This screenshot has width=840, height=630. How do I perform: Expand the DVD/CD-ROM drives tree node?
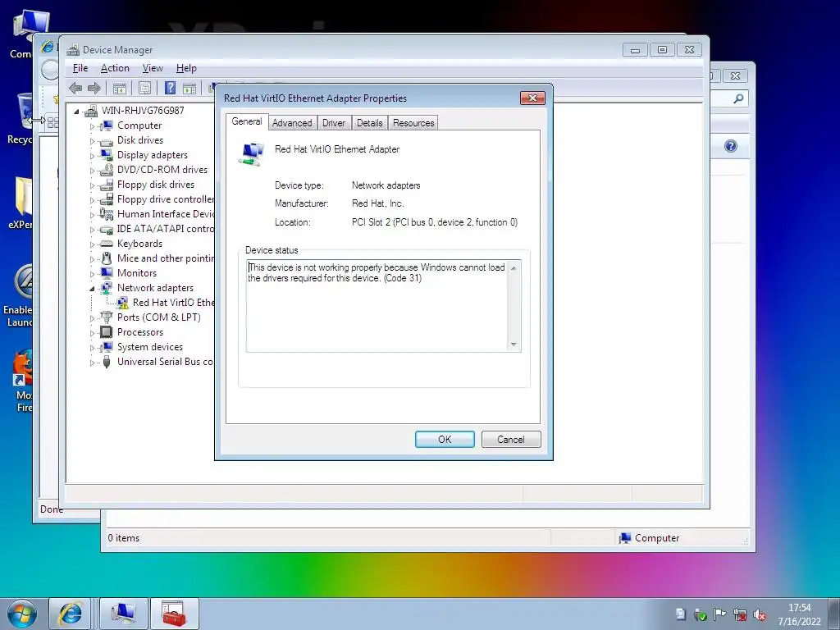92,171
